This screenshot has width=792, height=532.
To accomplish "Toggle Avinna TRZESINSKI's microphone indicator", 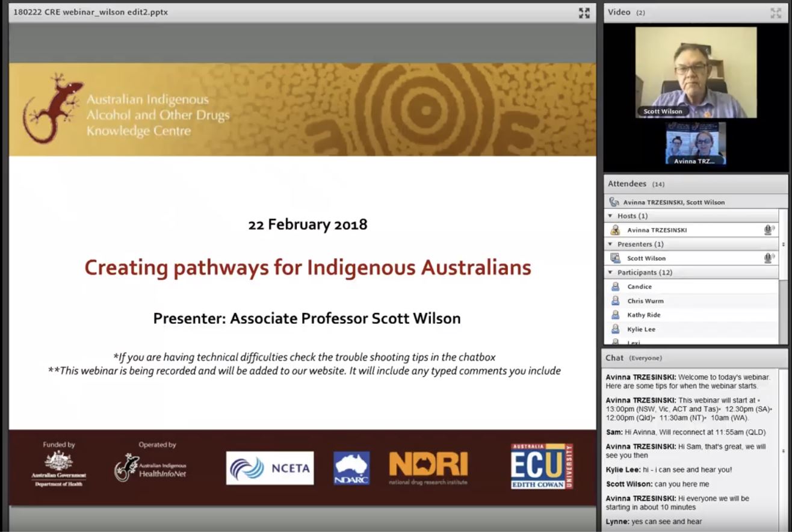I will (769, 230).
